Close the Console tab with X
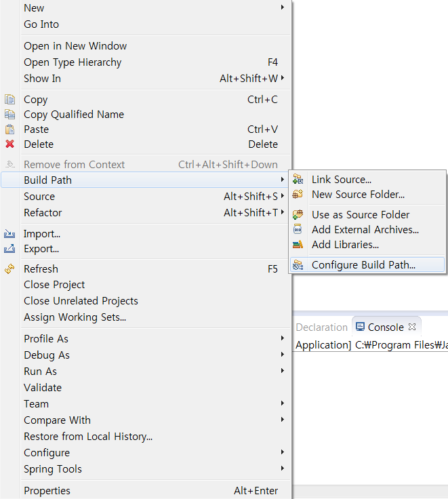448x499 pixels. [412, 327]
